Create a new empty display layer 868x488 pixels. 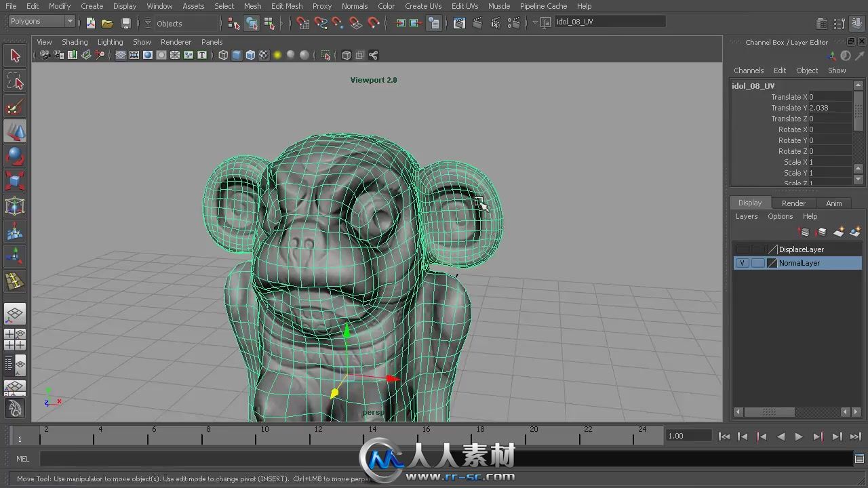point(840,232)
